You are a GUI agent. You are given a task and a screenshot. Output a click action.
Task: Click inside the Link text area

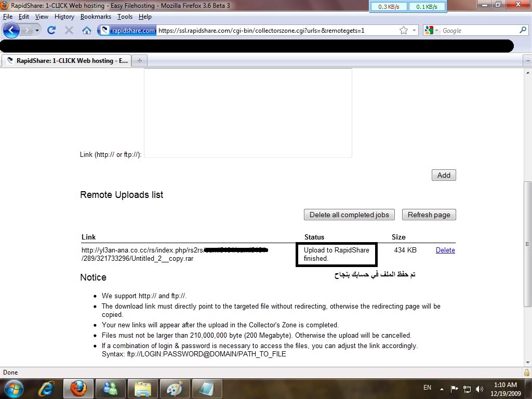(x=248, y=113)
